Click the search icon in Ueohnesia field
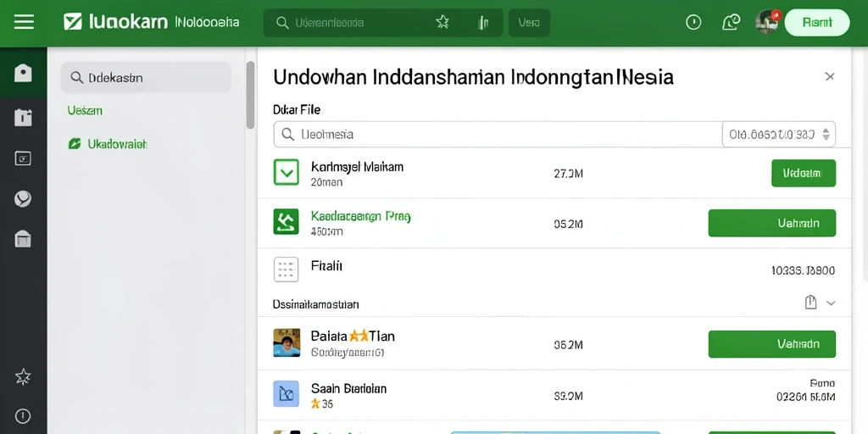 tap(288, 134)
